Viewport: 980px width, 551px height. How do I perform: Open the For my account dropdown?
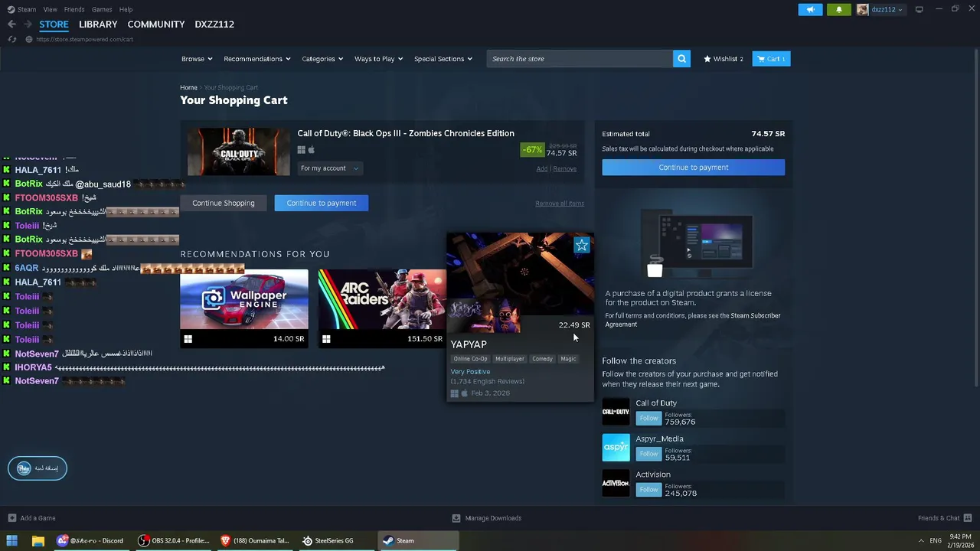click(x=329, y=168)
